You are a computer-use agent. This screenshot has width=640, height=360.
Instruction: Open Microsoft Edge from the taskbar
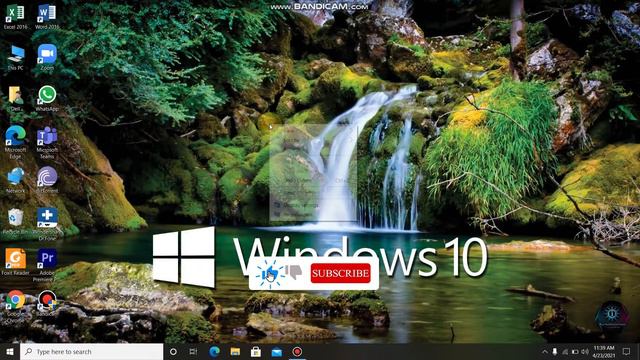point(214,351)
